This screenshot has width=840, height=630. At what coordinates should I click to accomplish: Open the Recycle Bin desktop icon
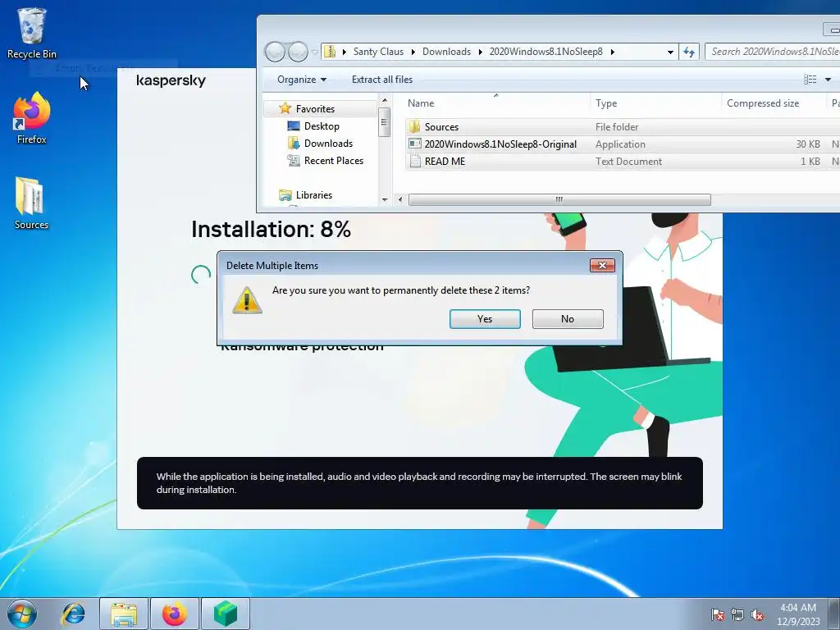pos(31,32)
